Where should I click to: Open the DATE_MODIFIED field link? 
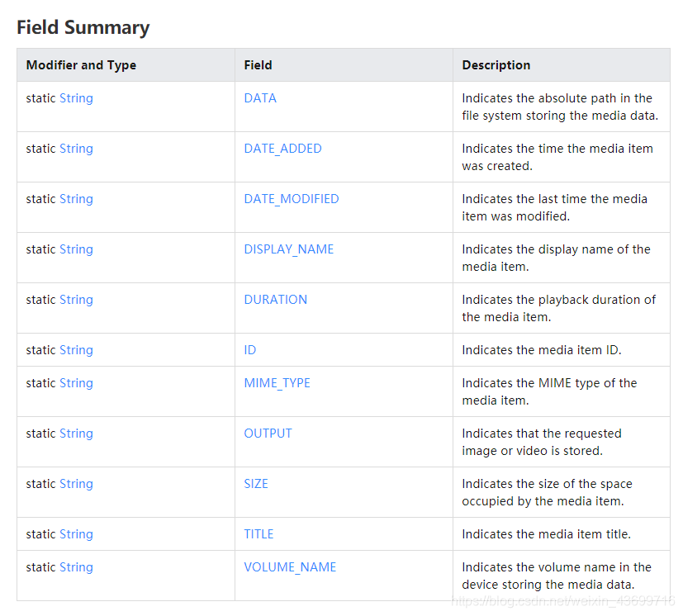tap(291, 199)
